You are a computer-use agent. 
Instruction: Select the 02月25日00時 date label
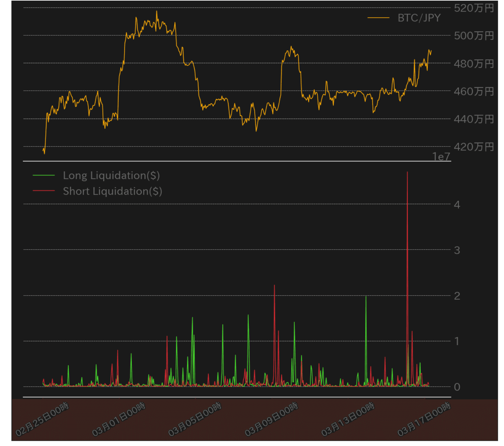pos(42,419)
